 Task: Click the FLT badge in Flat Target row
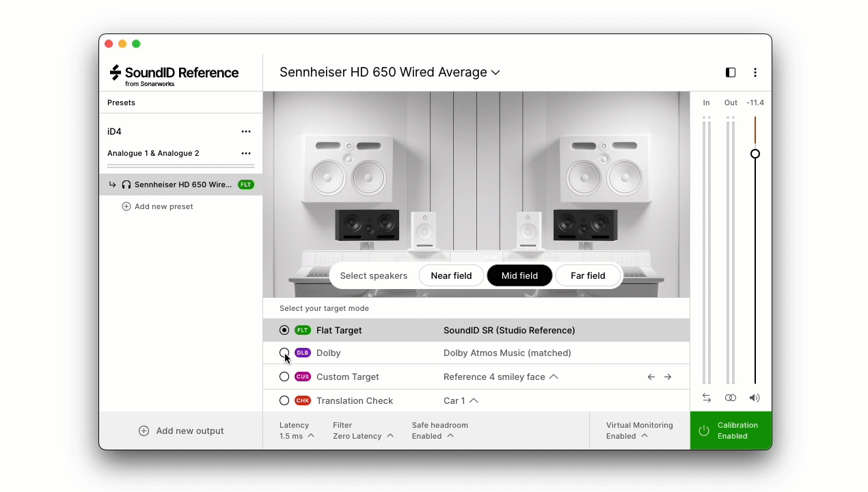pyautogui.click(x=303, y=330)
